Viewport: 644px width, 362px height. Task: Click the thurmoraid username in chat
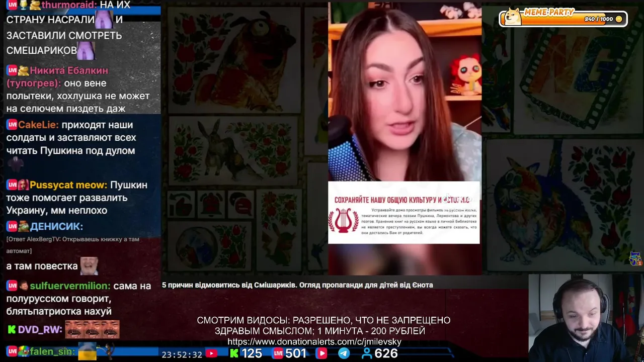click(x=69, y=5)
